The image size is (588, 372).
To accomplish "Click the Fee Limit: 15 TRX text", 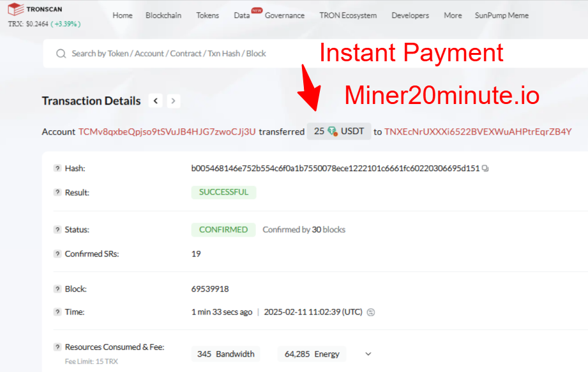I will (x=91, y=362).
